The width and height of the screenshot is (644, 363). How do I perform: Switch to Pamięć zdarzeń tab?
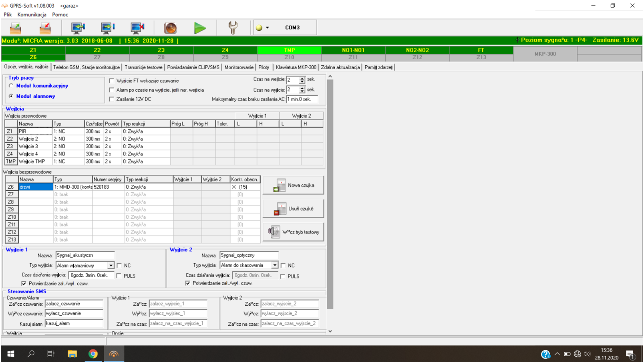tap(378, 67)
